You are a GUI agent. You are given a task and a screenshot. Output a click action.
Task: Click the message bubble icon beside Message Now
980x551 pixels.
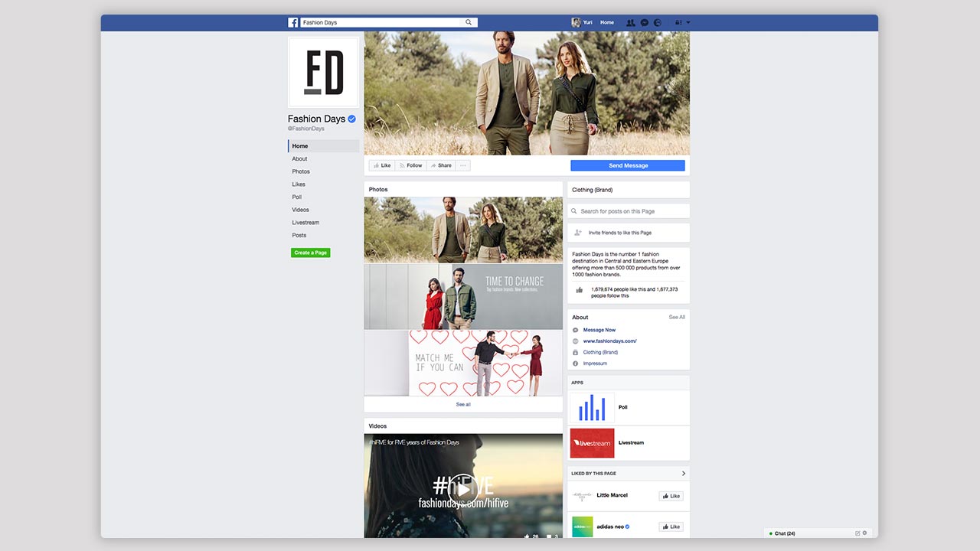[x=576, y=330]
